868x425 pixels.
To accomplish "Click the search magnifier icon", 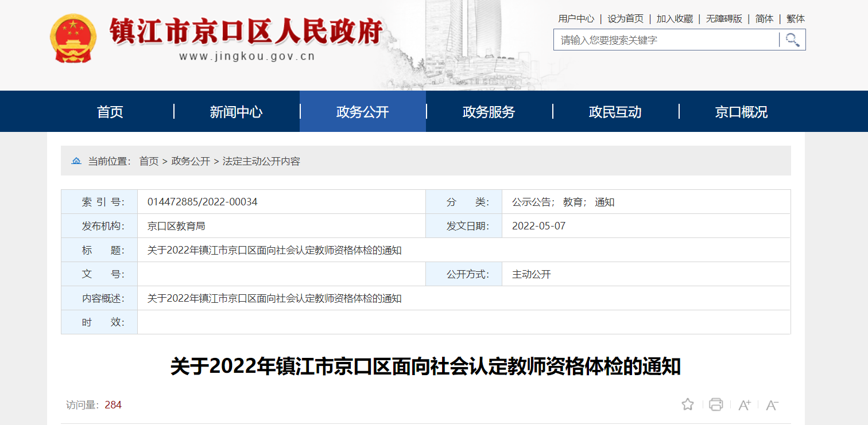I will [x=793, y=40].
